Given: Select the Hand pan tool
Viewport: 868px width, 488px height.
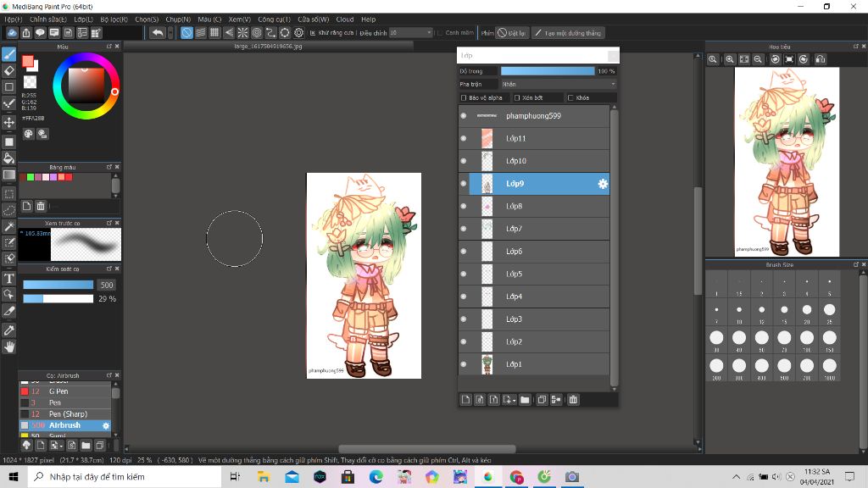Looking at the screenshot, I should coord(8,347).
